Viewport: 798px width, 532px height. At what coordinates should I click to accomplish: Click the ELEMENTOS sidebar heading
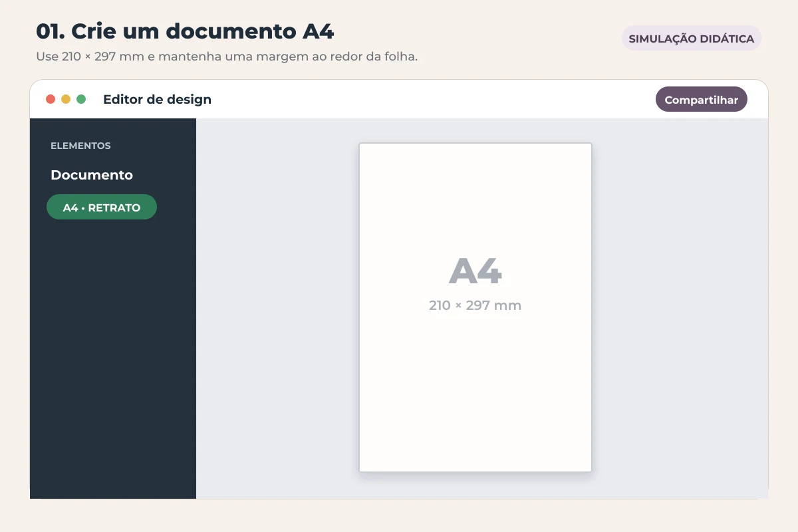point(80,146)
